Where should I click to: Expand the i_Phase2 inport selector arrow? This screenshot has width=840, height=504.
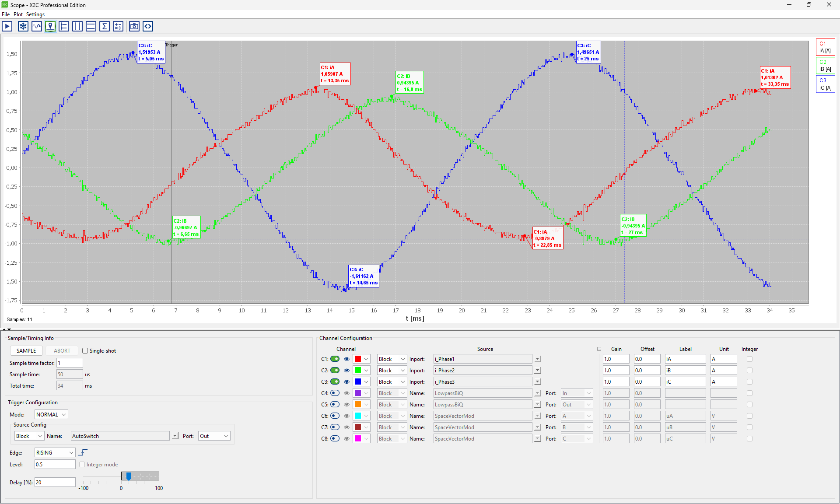pyautogui.click(x=537, y=370)
